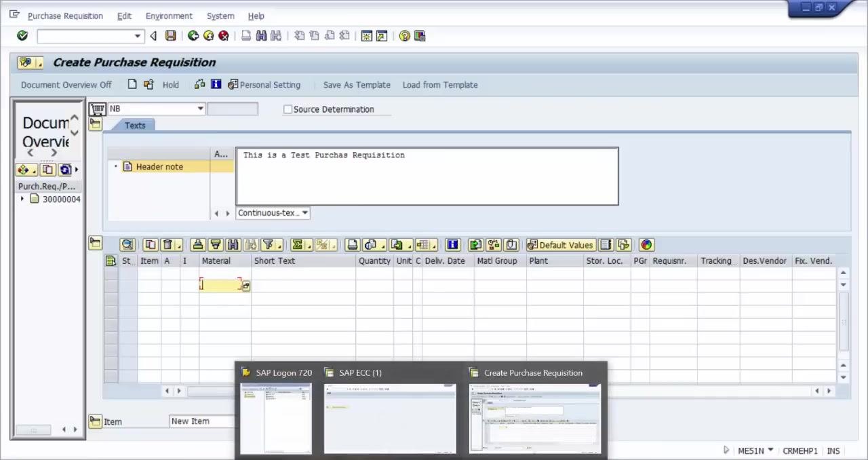Open the System menu
868x460 pixels.
(x=220, y=16)
